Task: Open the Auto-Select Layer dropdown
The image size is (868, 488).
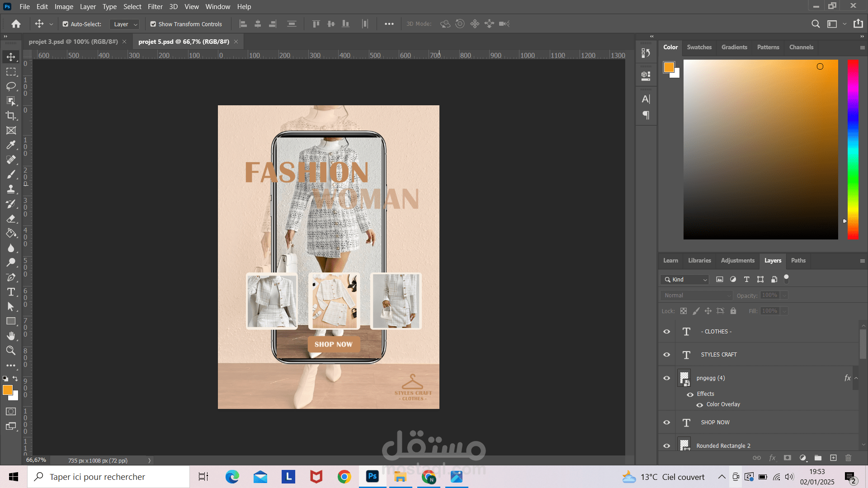Action: [125, 24]
